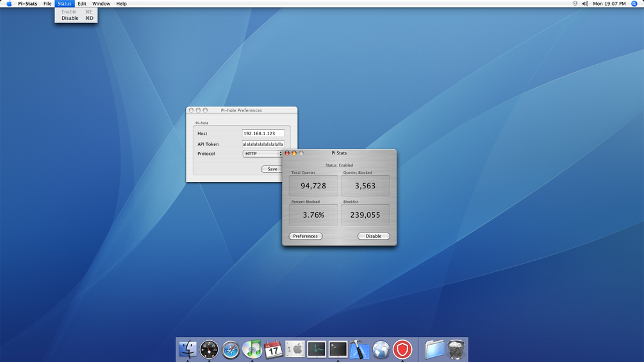The width and height of the screenshot is (644, 362).
Task: Open System Preferences in the dock
Action: (x=295, y=349)
